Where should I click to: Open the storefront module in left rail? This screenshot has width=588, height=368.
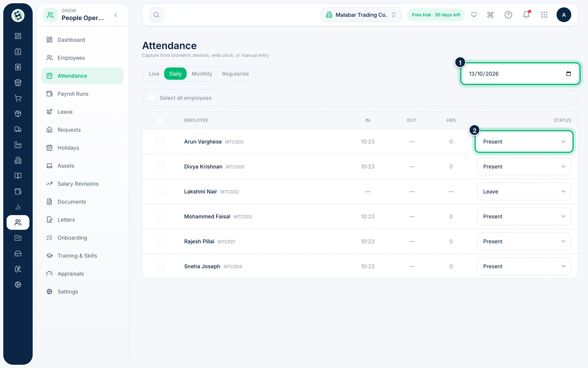click(x=18, y=82)
